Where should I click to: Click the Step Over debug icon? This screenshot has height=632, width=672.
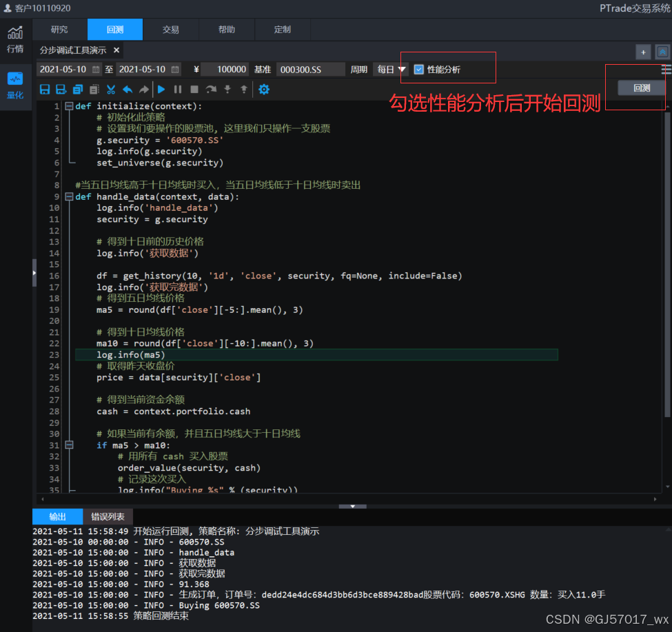pos(211,89)
